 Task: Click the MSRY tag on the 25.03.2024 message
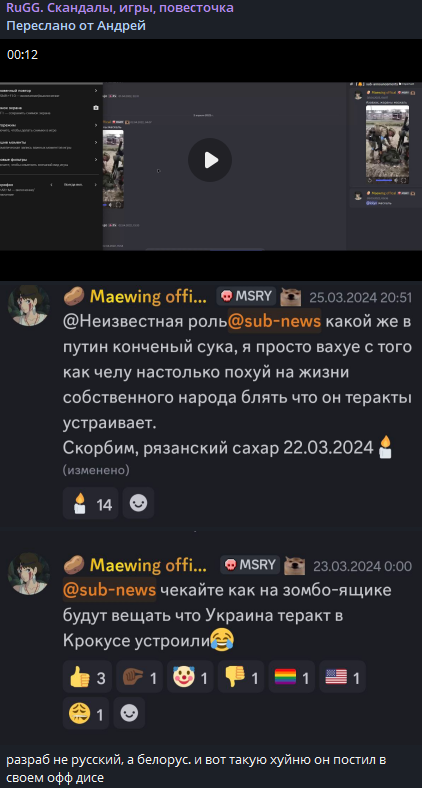tap(247, 296)
